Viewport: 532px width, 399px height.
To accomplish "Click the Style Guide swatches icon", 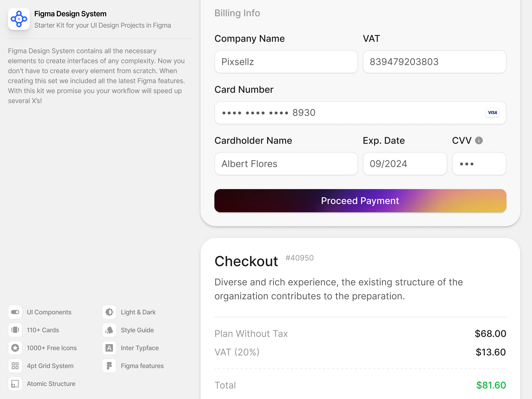I will [x=109, y=330].
